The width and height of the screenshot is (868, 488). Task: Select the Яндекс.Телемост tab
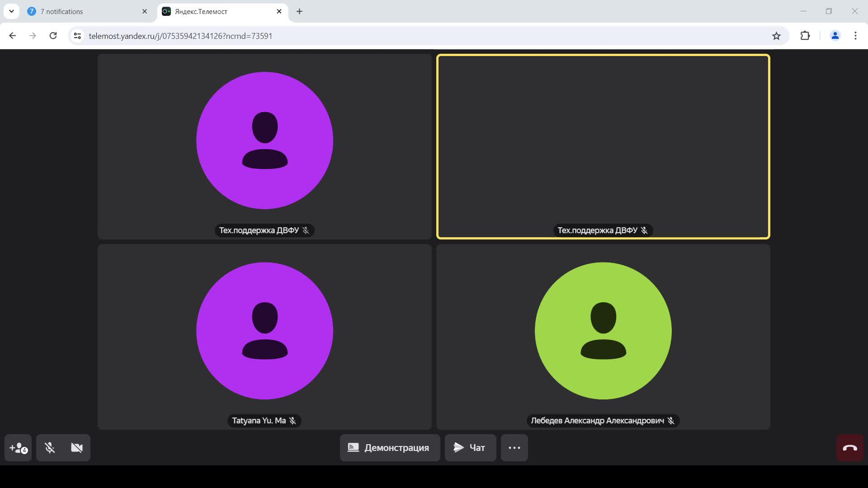(x=217, y=11)
